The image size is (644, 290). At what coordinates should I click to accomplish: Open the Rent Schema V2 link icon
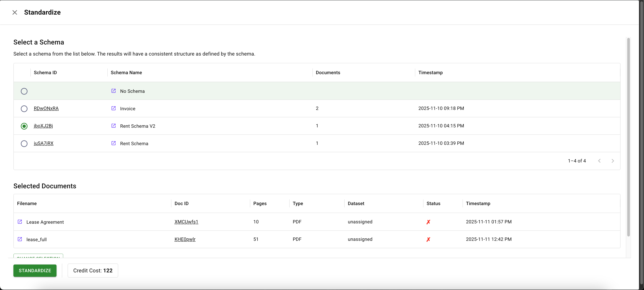(113, 126)
